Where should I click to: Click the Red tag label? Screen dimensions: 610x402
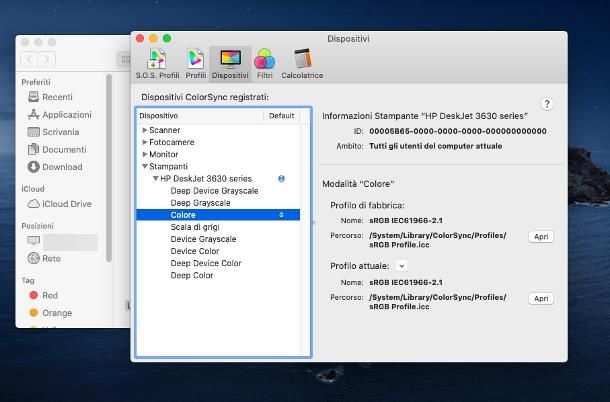[x=50, y=295]
